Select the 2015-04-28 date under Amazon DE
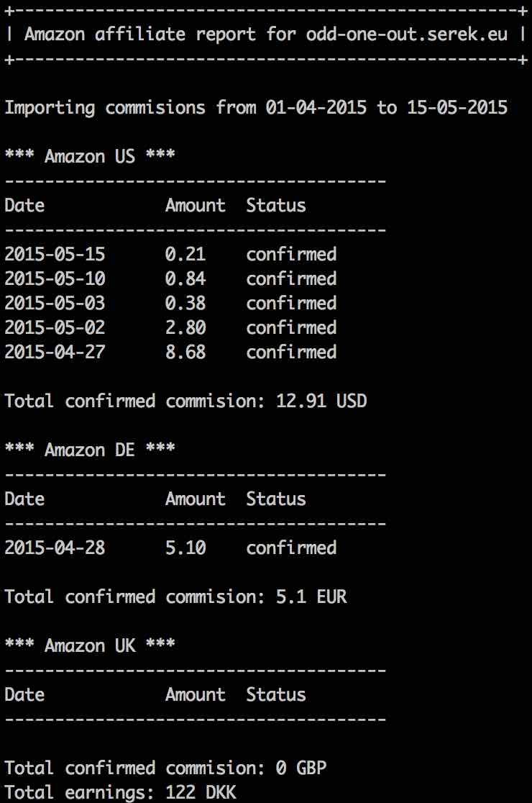The width and height of the screenshot is (532, 803). (x=55, y=548)
